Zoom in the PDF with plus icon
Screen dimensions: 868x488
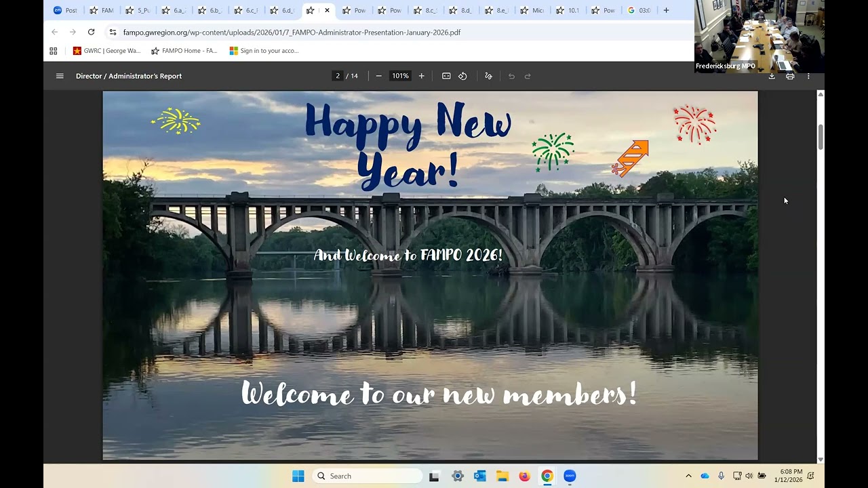[x=421, y=76]
